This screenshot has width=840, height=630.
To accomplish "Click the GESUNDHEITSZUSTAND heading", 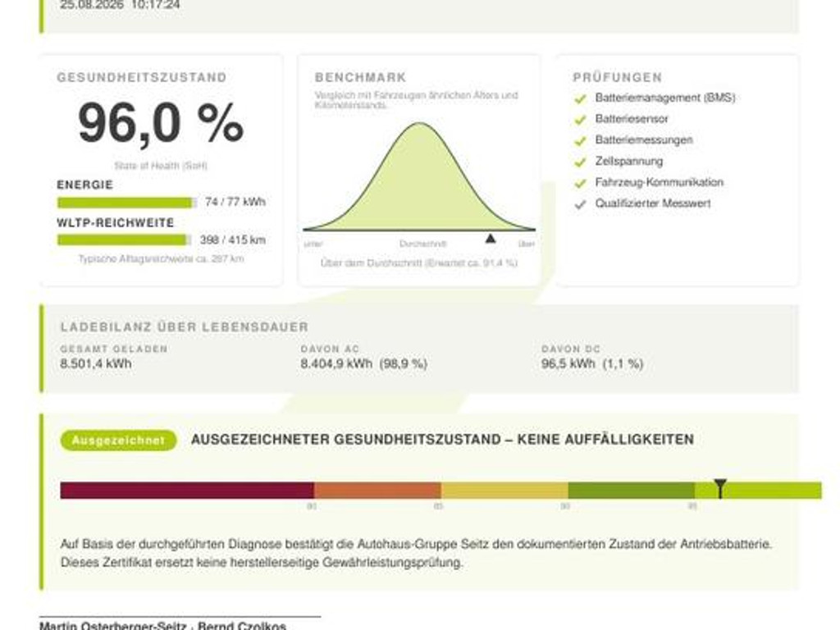I will click(x=142, y=78).
